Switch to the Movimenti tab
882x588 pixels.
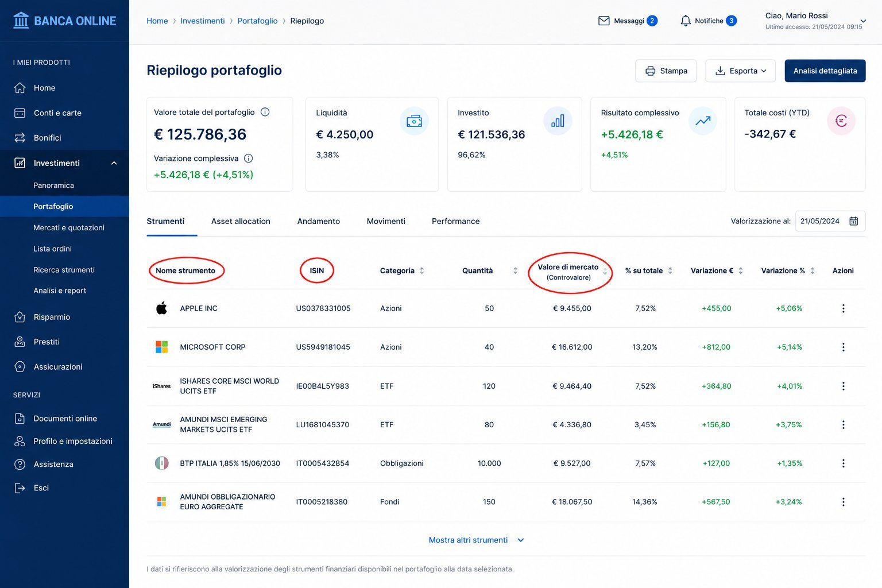coord(386,221)
